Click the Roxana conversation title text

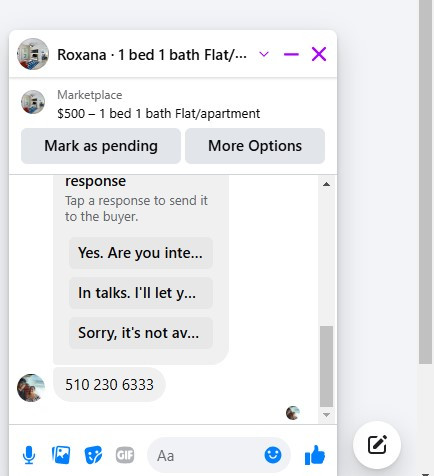(152, 55)
